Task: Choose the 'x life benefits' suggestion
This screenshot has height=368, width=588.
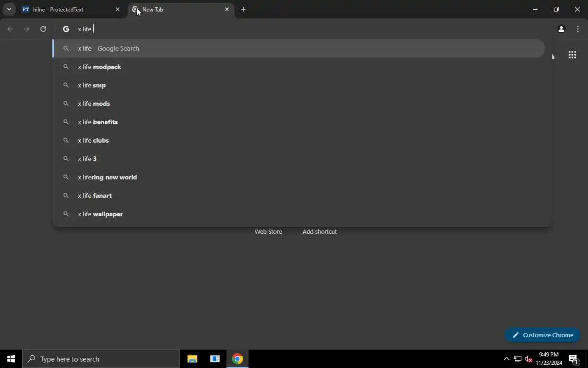Action: click(299, 122)
